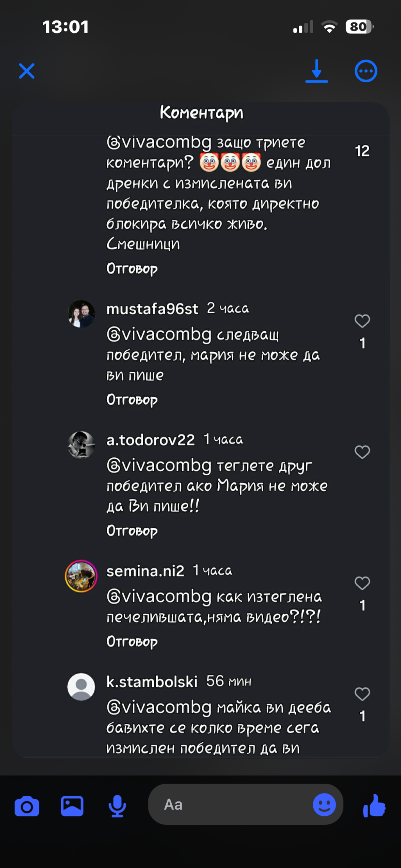Open the emoji picker smiley icon
The height and width of the screenshot is (868, 401).
[324, 804]
